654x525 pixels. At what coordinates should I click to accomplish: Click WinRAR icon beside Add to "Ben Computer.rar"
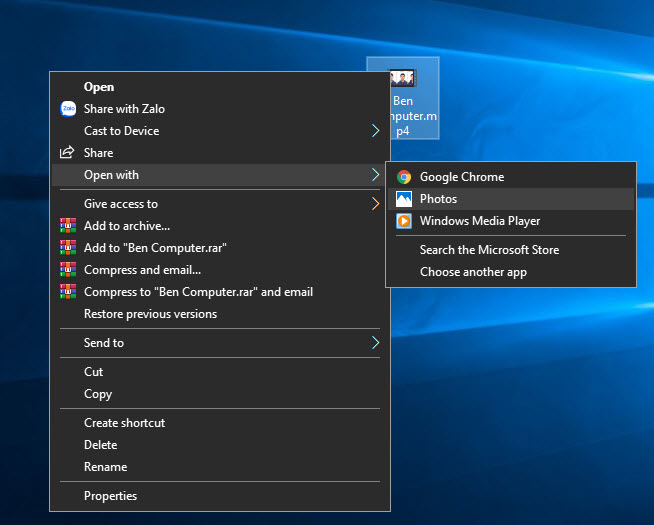[x=68, y=248]
